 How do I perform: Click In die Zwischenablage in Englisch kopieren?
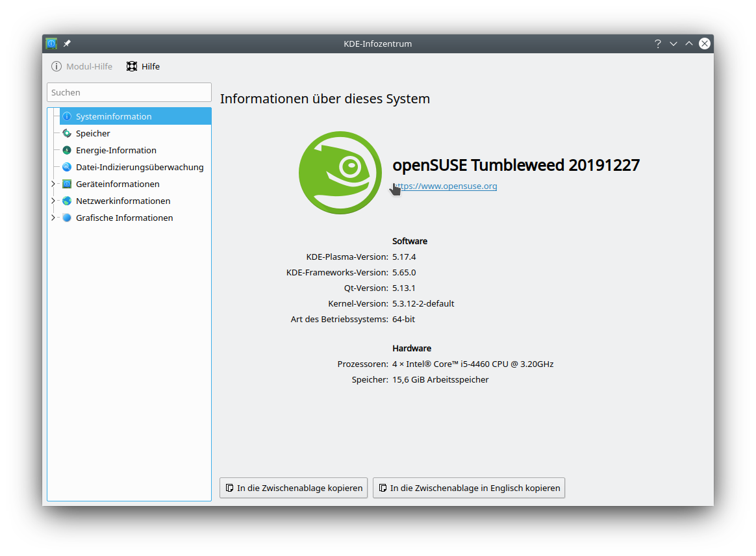coord(469,488)
